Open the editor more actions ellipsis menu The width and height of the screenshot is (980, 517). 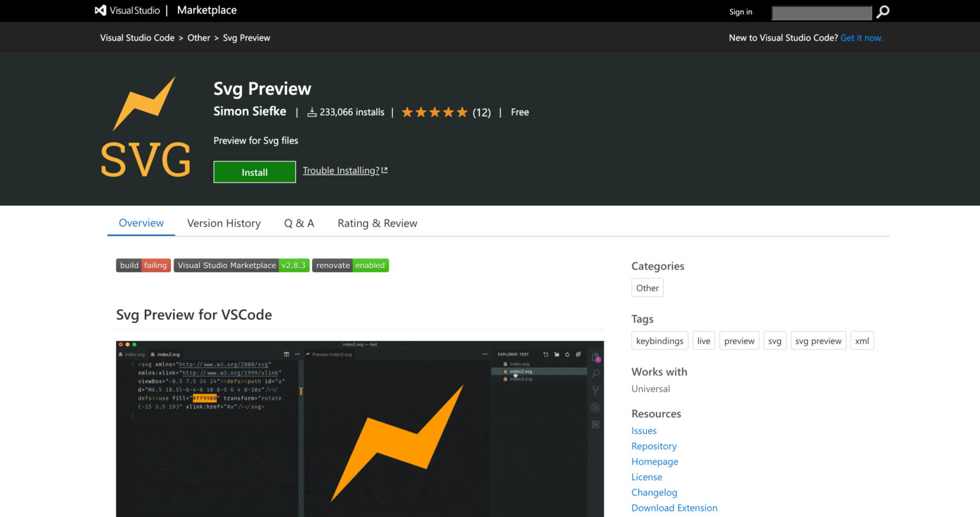(298, 354)
